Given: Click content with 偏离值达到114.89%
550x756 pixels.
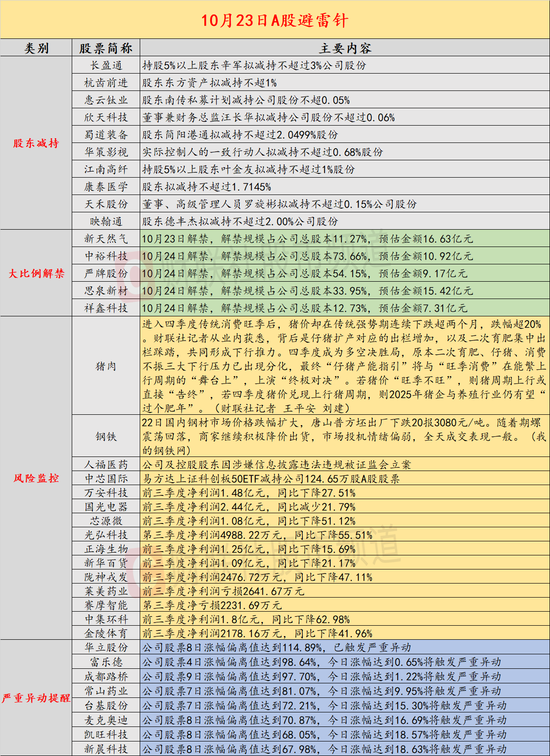Looking at the screenshot, I should pos(277,647).
